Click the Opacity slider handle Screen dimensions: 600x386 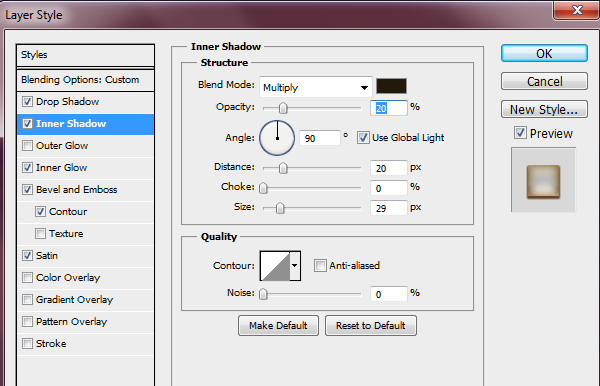pos(283,108)
